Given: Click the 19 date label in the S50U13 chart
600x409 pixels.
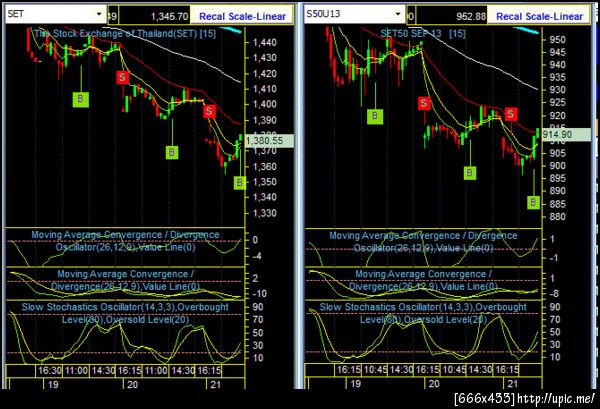Looking at the screenshot, I should pyautogui.click(x=355, y=383).
